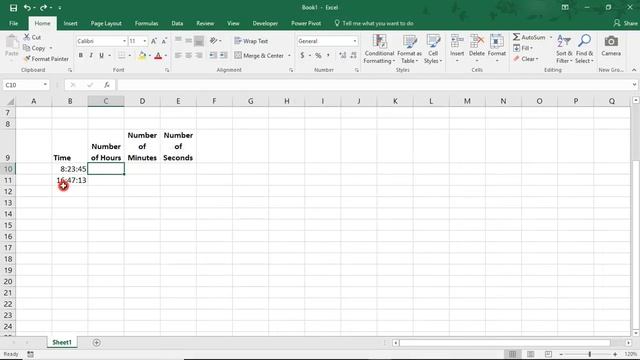Click the Decrease Font Size icon
This screenshot has width=640, height=360.
pos(164,41)
